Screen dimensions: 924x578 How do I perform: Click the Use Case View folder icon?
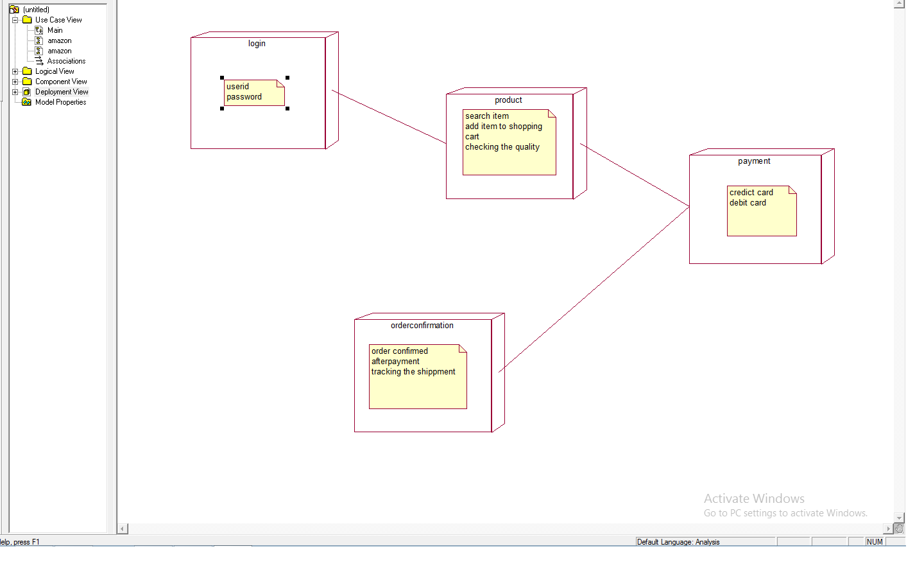click(x=27, y=20)
